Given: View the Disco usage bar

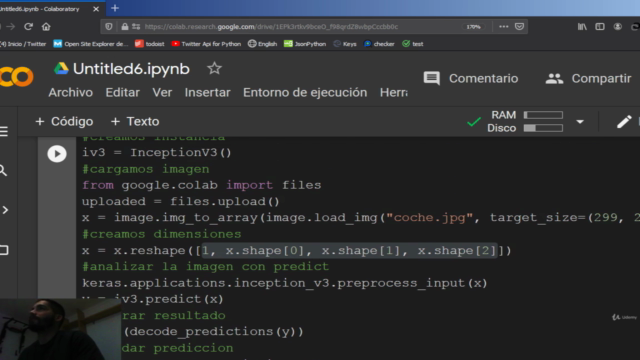Looking at the screenshot, I should [x=543, y=128].
